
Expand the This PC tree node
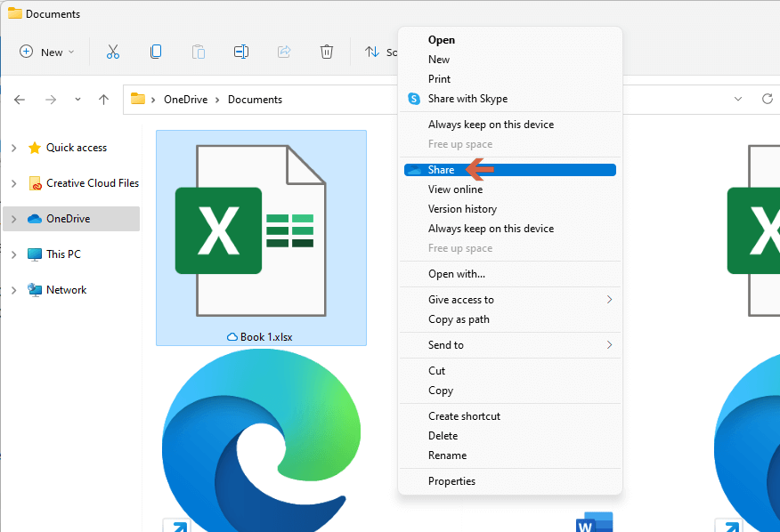[x=14, y=254]
